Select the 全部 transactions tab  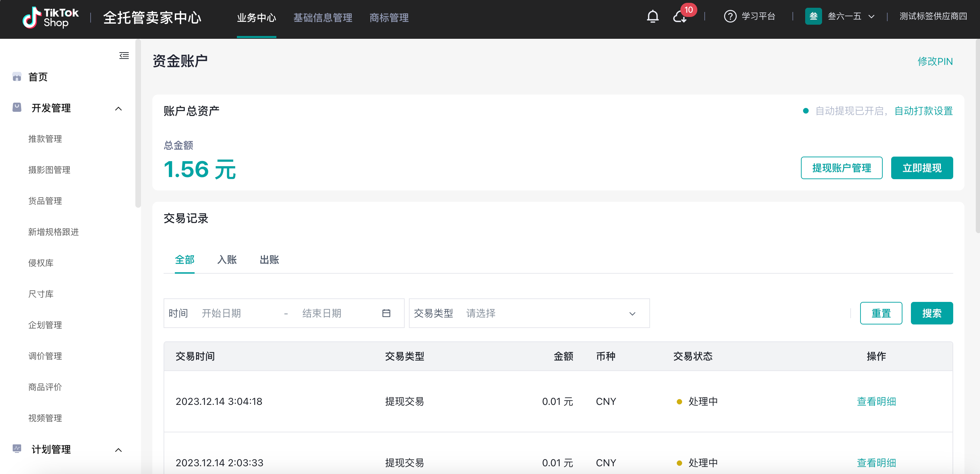coord(184,260)
